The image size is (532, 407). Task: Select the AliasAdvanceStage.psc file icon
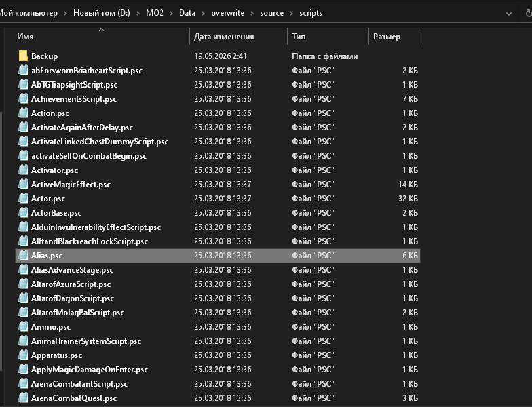(x=23, y=270)
